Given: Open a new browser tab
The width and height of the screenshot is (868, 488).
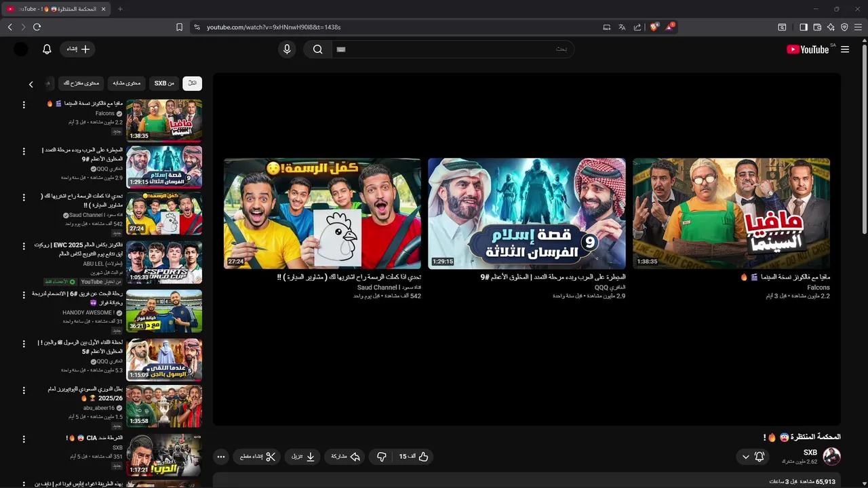Looking at the screenshot, I should pyautogui.click(x=120, y=9).
